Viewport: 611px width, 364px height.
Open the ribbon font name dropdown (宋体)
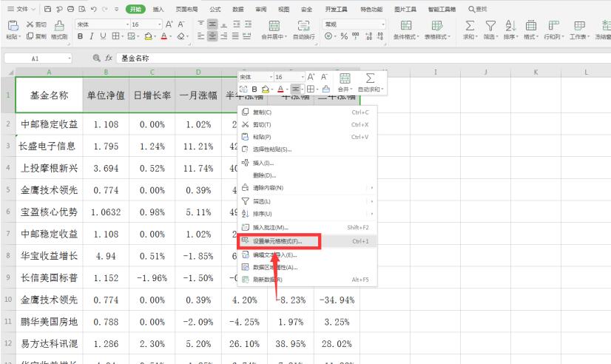click(127, 24)
